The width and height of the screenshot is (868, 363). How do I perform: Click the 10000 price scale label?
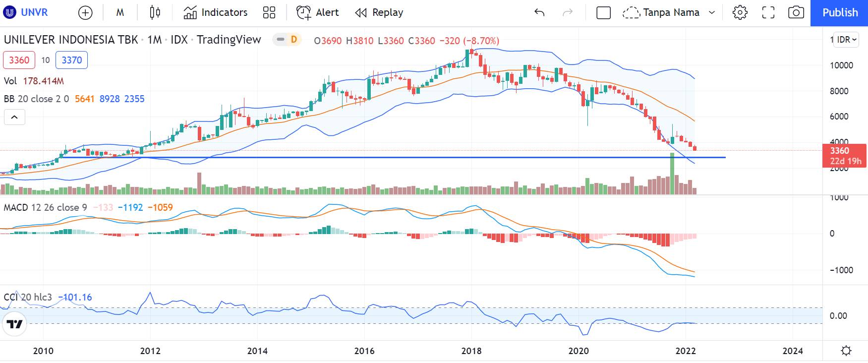(841, 65)
